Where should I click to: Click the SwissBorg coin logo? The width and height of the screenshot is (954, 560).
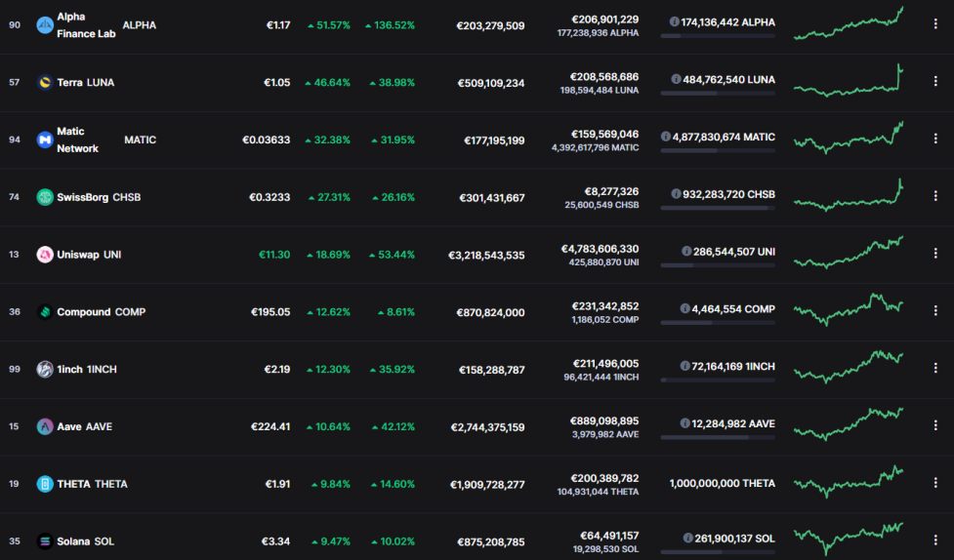click(x=44, y=197)
